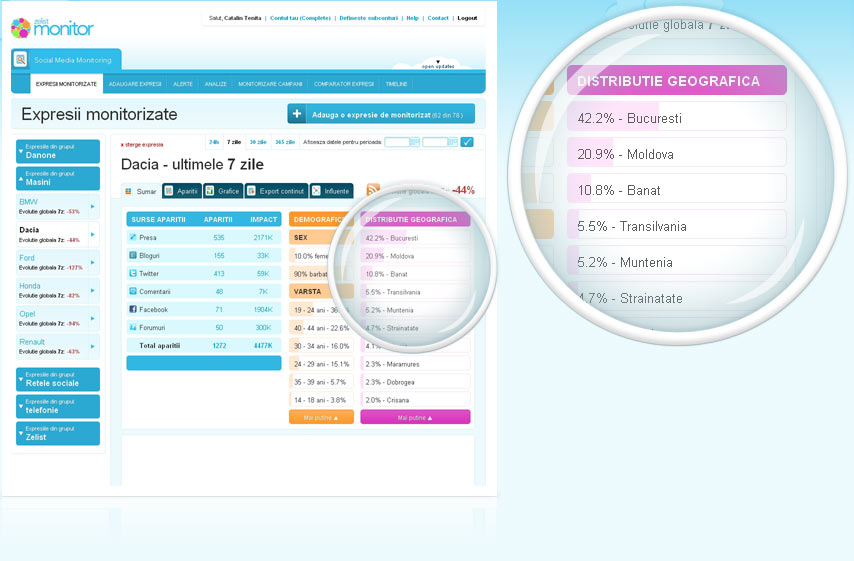Click arrow next to BMW expression
Viewport: 854px width, 561px height.
click(93, 206)
